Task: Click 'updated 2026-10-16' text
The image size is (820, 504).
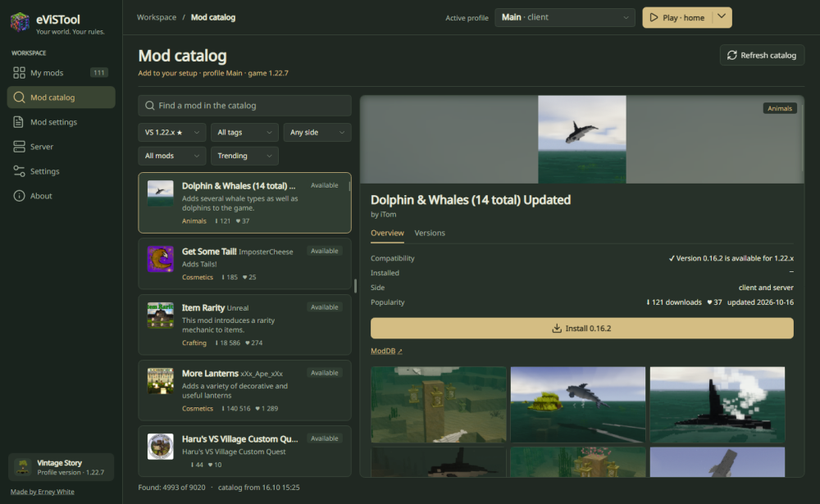Action: (760, 302)
